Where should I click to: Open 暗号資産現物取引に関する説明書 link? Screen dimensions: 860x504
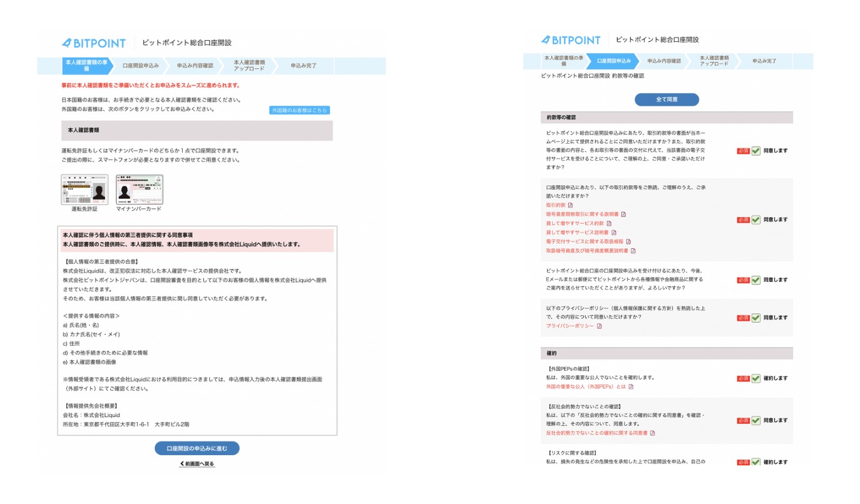582,214
